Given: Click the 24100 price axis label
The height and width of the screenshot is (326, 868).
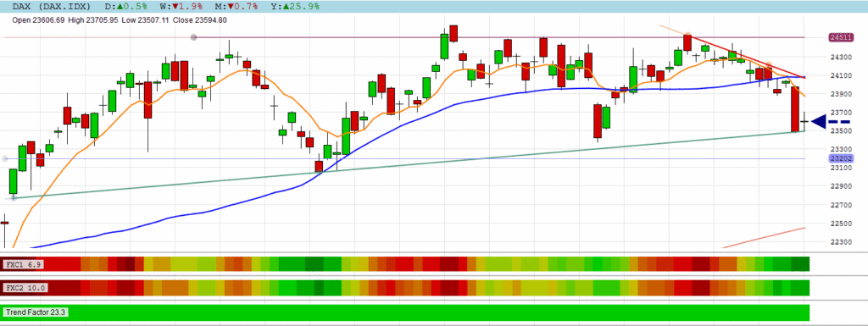Looking at the screenshot, I should 842,75.
